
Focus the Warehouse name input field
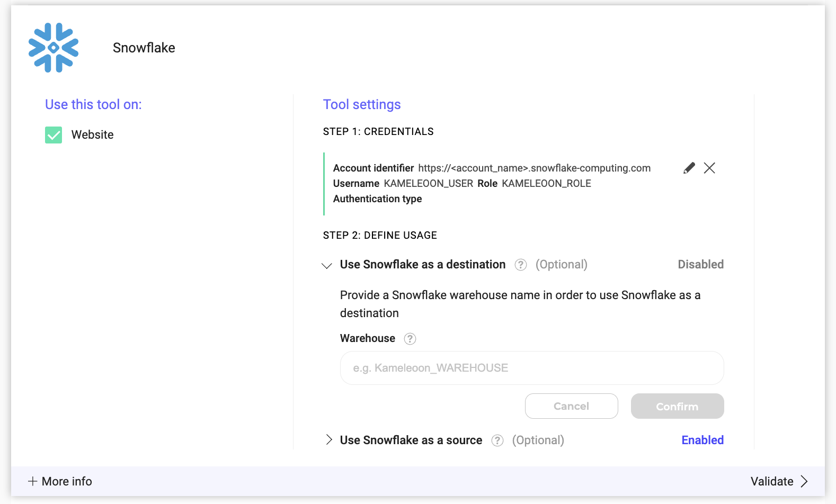(x=531, y=368)
